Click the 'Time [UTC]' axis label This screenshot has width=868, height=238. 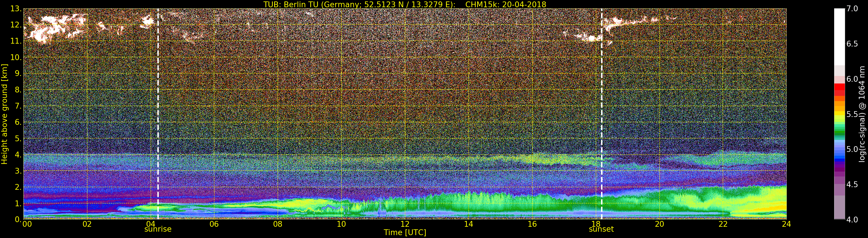pyautogui.click(x=405, y=233)
